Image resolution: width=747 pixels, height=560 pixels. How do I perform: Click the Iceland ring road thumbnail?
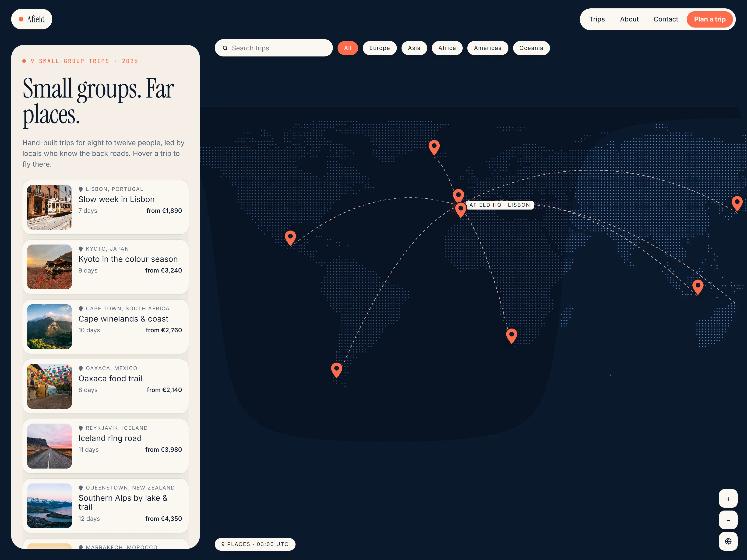click(49, 446)
